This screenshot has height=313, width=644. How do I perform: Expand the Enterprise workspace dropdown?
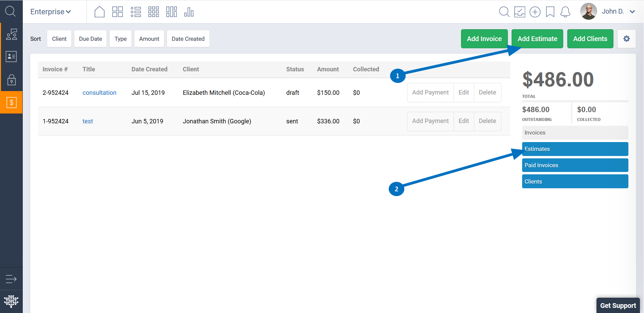click(51, 12)
